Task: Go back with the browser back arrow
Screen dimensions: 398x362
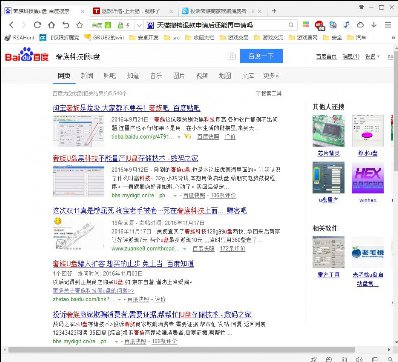Action: click(x=11, y=25)
